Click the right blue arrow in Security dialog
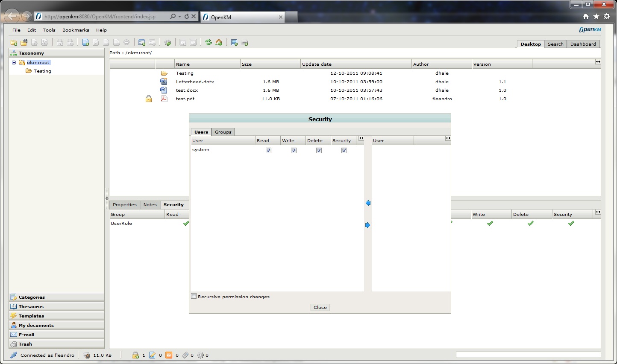617x364 pixels. pyautogui.click(x=368, y=225)
